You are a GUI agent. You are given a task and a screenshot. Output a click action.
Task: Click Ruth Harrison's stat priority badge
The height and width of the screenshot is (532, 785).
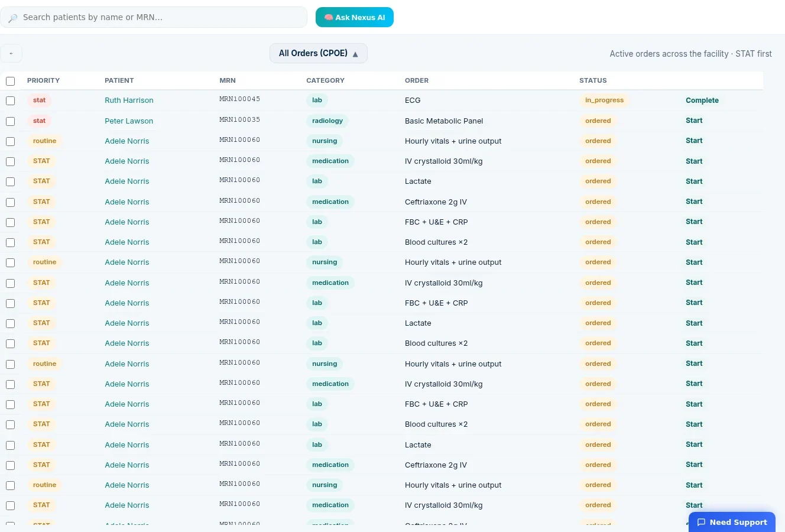[x=40, y=100]
